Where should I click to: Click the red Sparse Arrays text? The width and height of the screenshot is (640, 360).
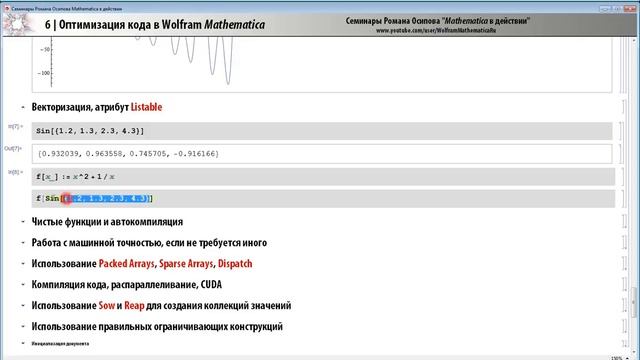(186, 264)
